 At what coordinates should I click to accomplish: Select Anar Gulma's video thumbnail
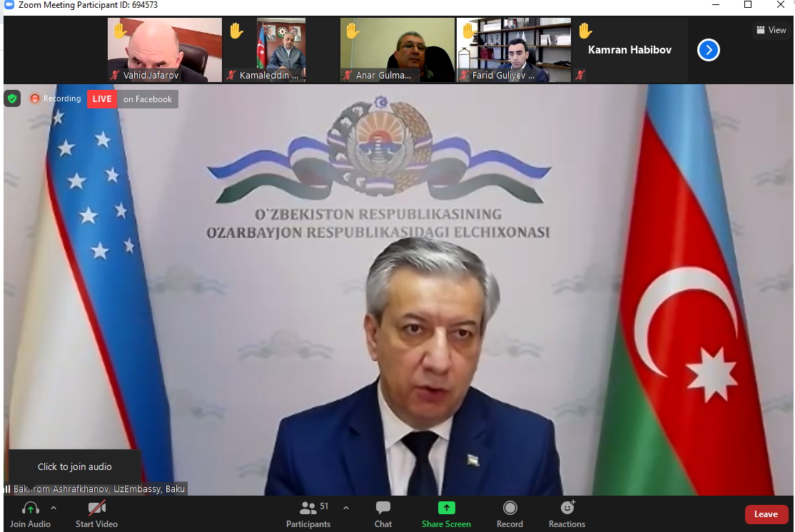(x=397, y=50)
